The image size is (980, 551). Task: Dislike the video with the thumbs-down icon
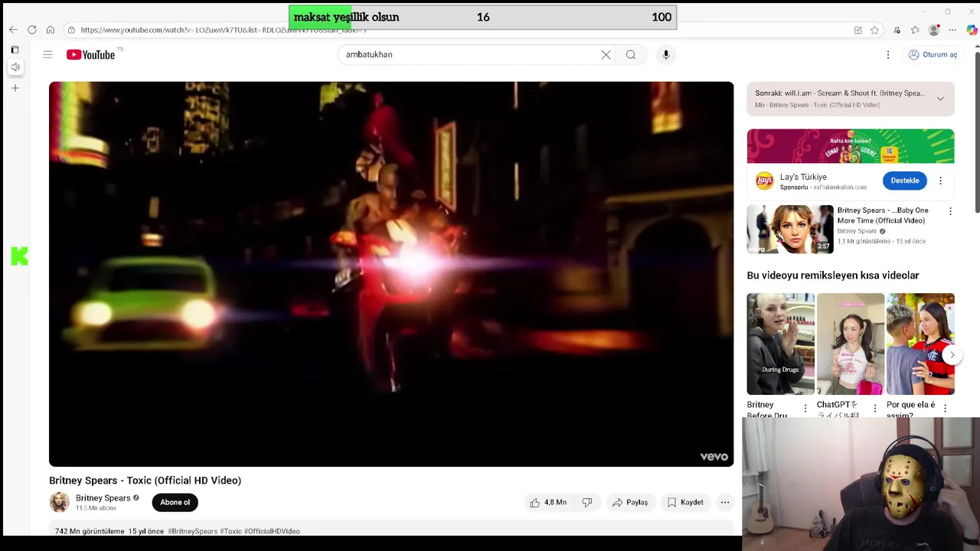(587, 503)
